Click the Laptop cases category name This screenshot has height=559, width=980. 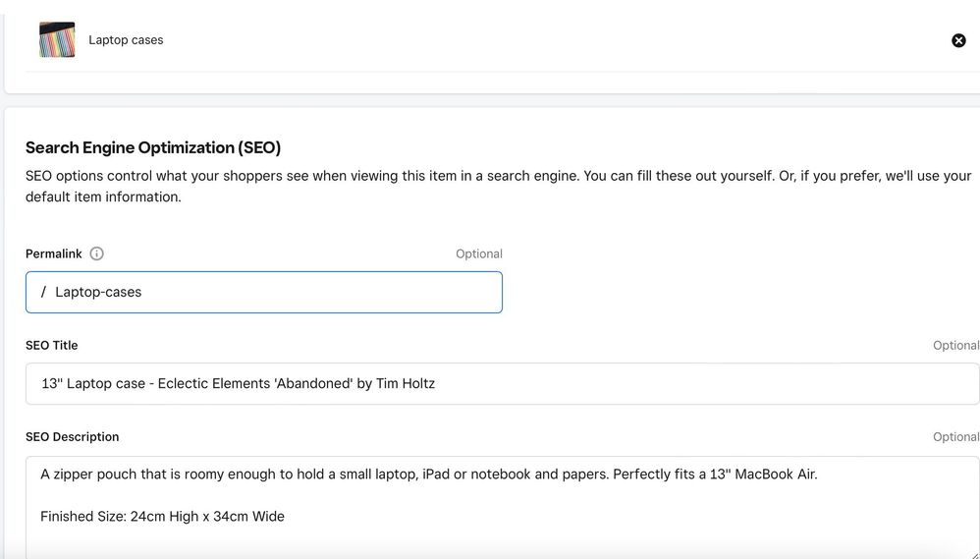click(x=126, y=40)
